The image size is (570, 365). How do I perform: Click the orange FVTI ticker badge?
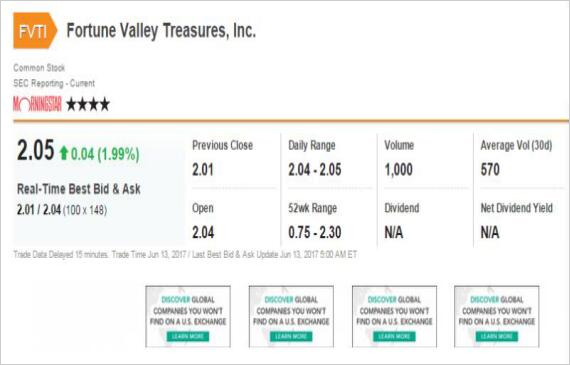(35, 31)
